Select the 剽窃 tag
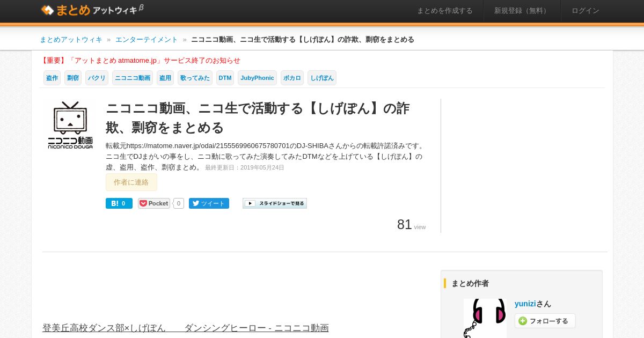 coord(73,78)
